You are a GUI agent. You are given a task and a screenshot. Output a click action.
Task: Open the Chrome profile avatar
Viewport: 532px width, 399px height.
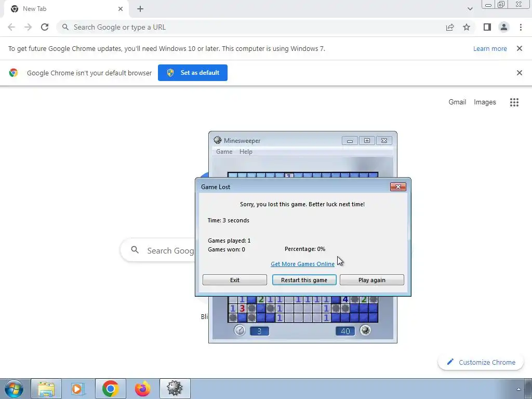pos(504,27)
